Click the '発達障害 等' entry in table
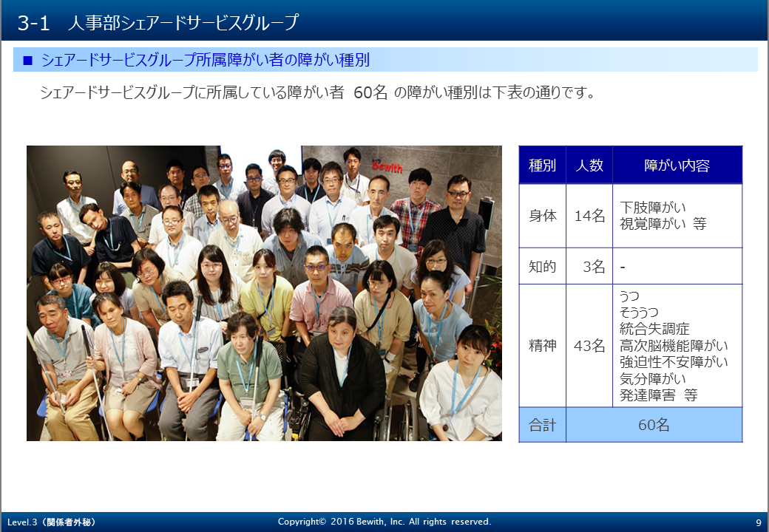This screenshot has width=769, height=532. [x=659, y=395]
